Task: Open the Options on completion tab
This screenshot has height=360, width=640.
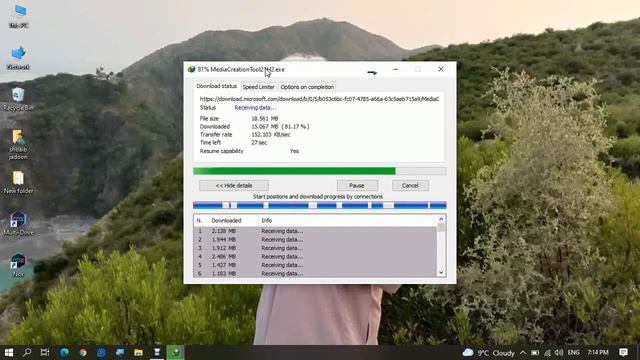Action: tap(307, 87)
